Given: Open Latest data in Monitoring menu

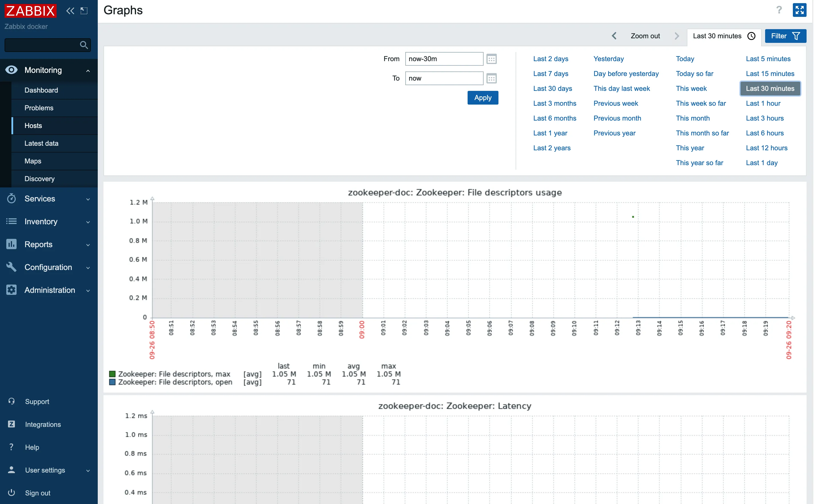Looking at the screenshot, I should (41, 143).
